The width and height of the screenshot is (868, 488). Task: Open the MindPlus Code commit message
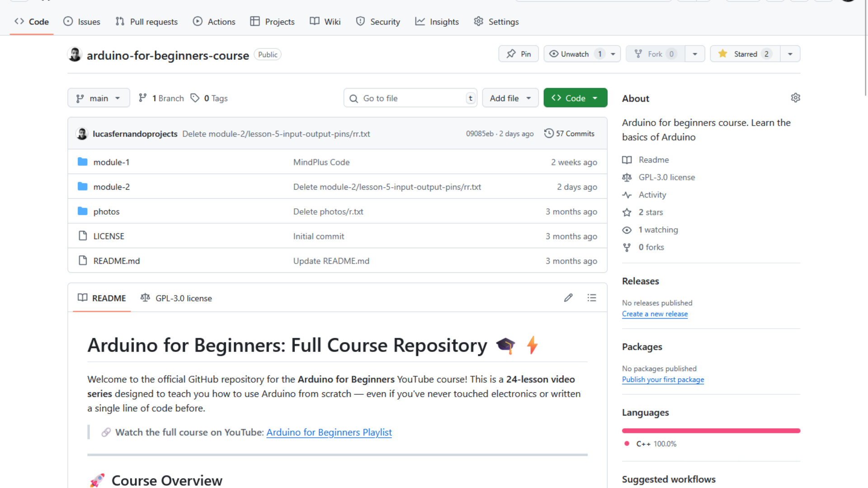point(321,162)
